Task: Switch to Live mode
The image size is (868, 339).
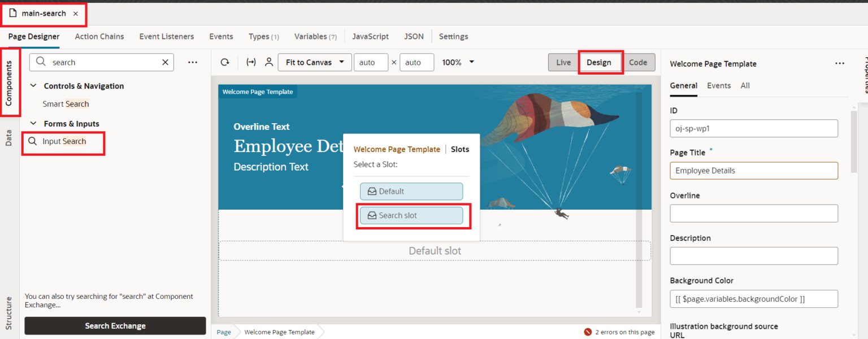Action: tap(563, 62)
